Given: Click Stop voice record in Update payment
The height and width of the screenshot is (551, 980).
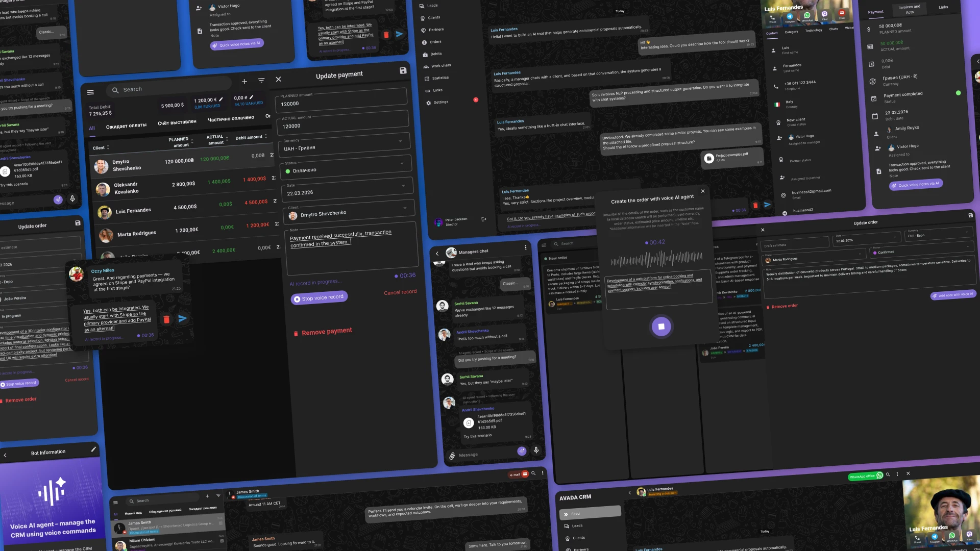Looking at the screenshot, I should point(319,298).
